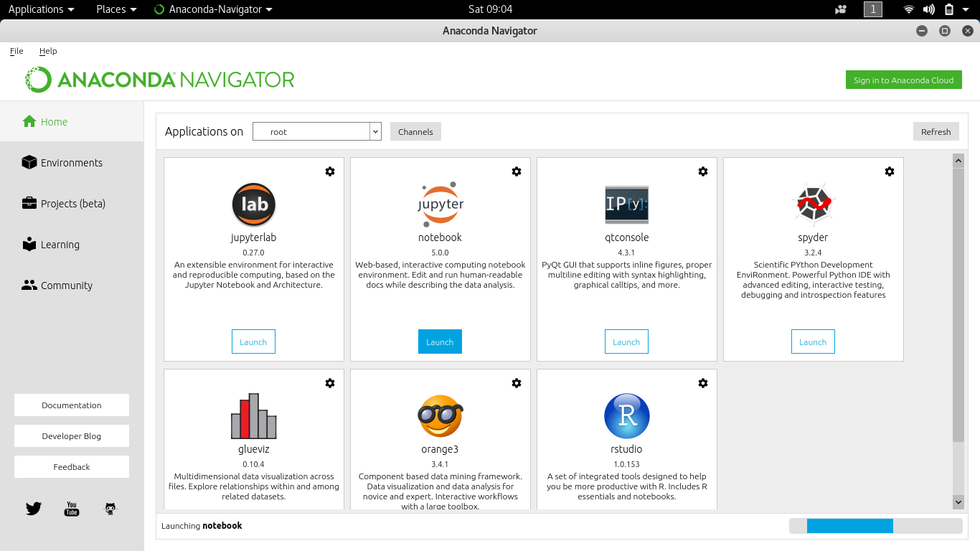Click Sign in to Anaconda Cloud
The width and height of the screenshot is (980, 551).
point(903,80)
